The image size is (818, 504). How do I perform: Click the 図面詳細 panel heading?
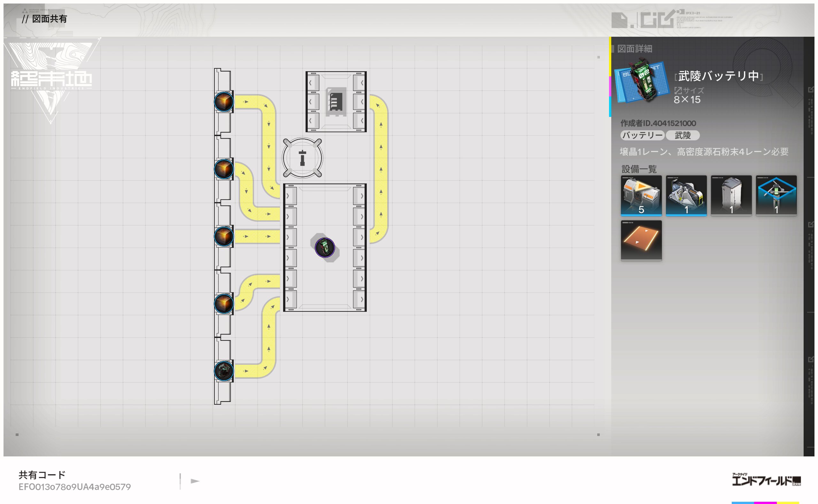tap(634, 49)
